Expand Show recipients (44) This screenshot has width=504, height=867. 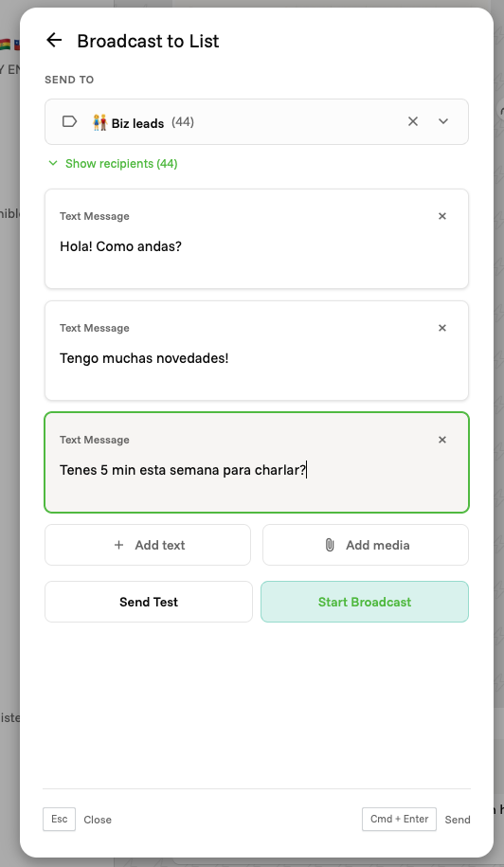click(x=114, y=164)
